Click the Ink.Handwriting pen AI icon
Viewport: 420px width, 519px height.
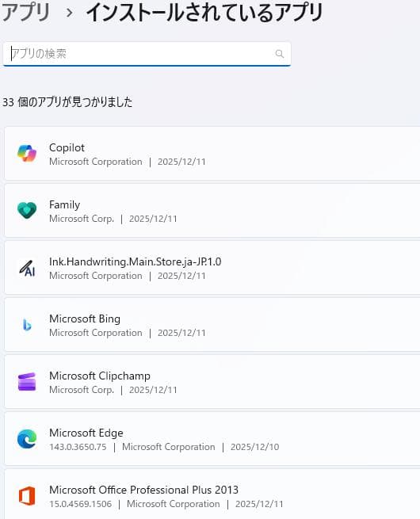point(27,268)
